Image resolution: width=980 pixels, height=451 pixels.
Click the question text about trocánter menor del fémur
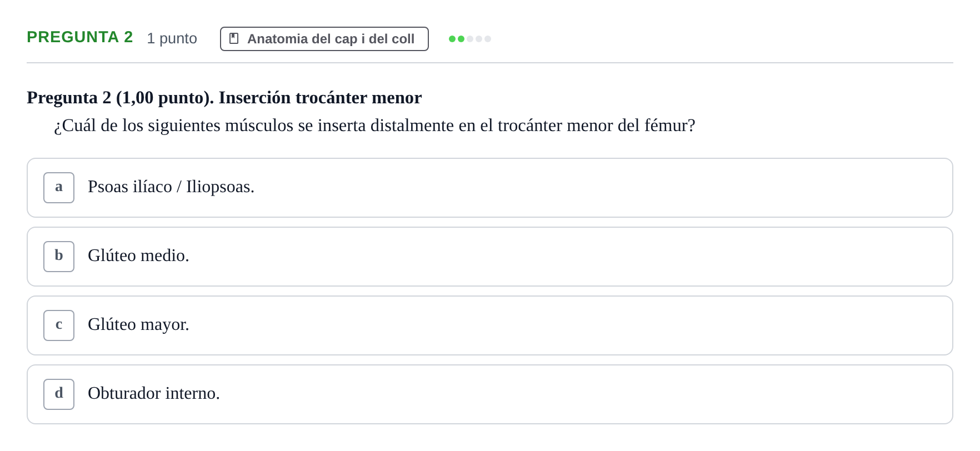point(374,126)
